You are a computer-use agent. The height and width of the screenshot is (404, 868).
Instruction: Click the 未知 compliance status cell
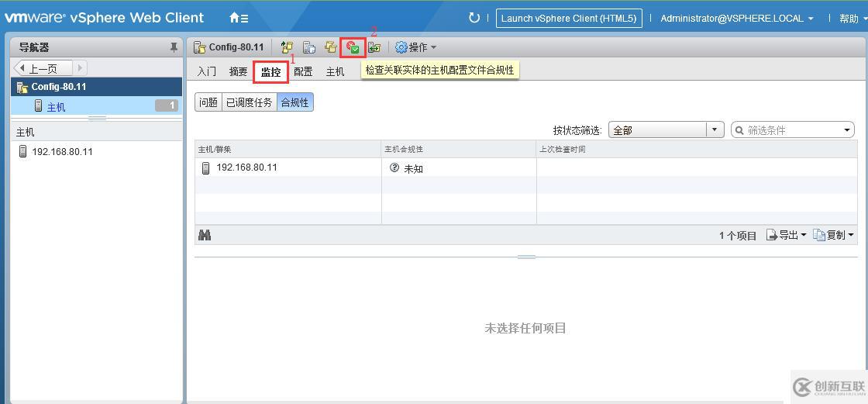pyautogui.click(x=459, y=168)
